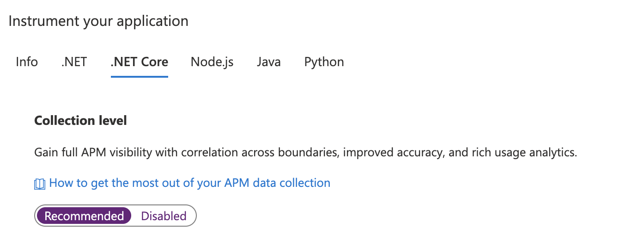Set collection level to Recommended
The width and height of the screenshot is (644, 247).
(x=84, y=216)
